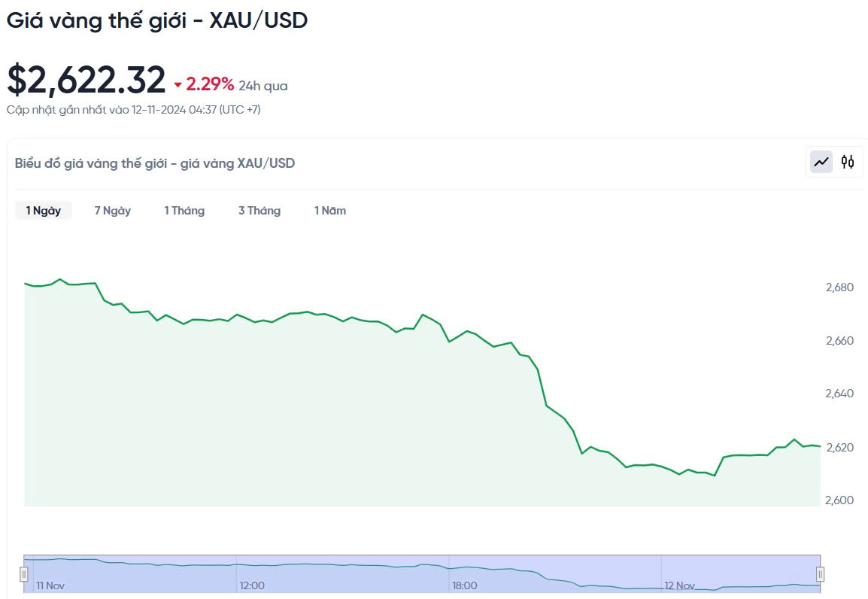Screen dimensions: 868x599
Task: Switch chart to 1 Năm range
Action: click(x=330, y=211)
